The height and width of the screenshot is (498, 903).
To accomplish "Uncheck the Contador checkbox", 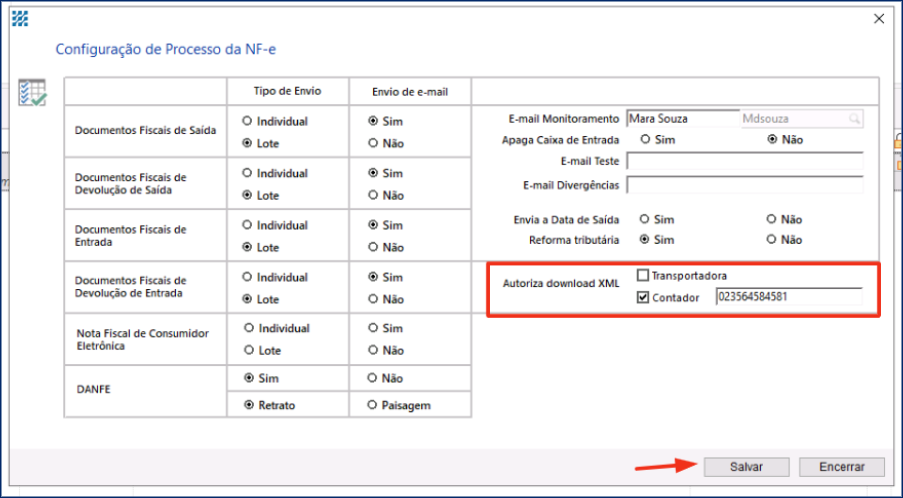I will (642, 297).
